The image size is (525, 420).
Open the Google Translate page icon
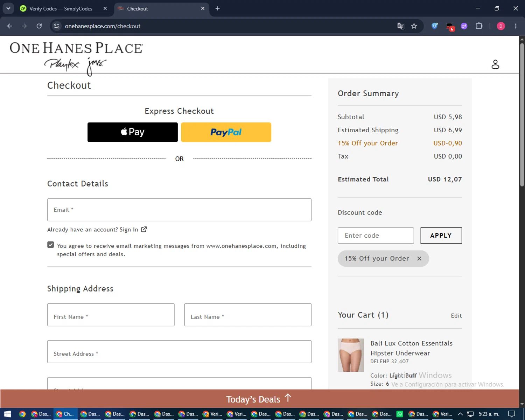(401, 26)
